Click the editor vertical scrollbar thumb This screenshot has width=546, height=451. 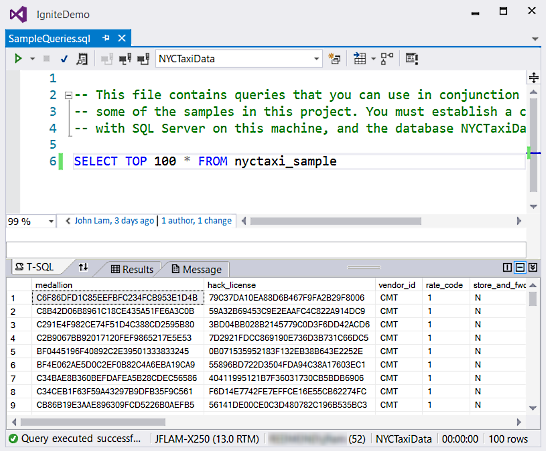pos(533,145)
